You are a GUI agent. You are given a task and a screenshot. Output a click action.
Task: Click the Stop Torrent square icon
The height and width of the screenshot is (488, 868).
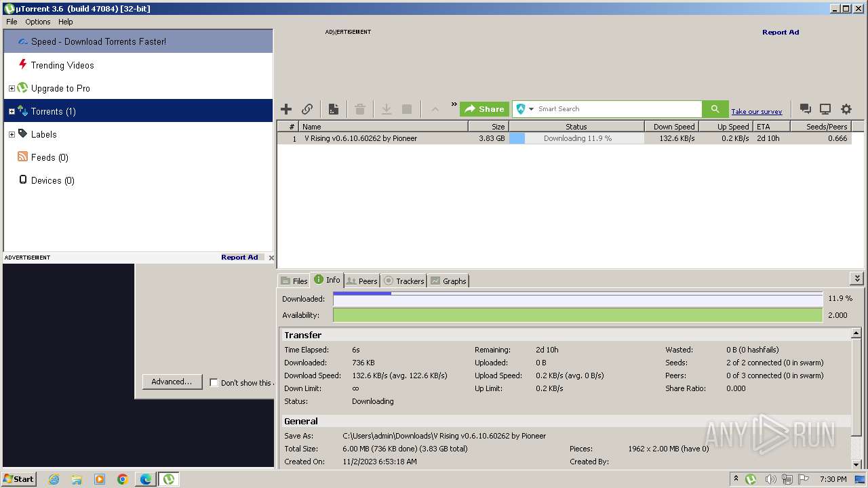click(407, 109)
